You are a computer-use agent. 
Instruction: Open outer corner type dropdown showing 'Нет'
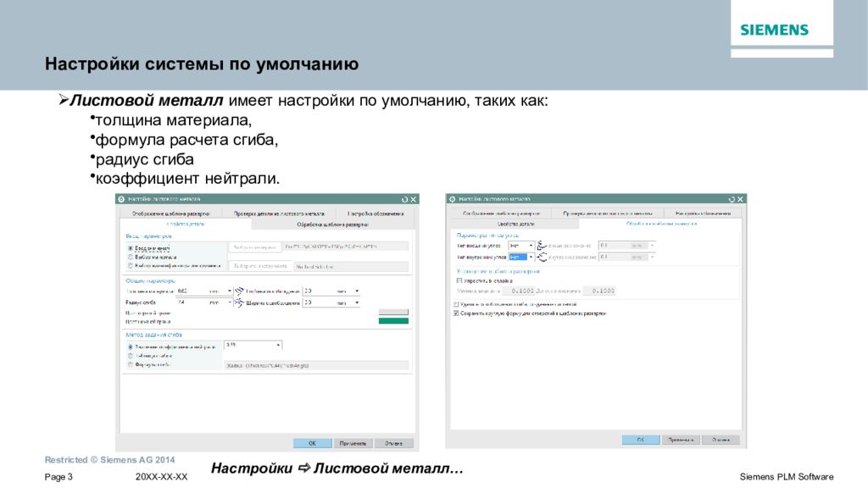pyautogui.click(x=521, y=245)
